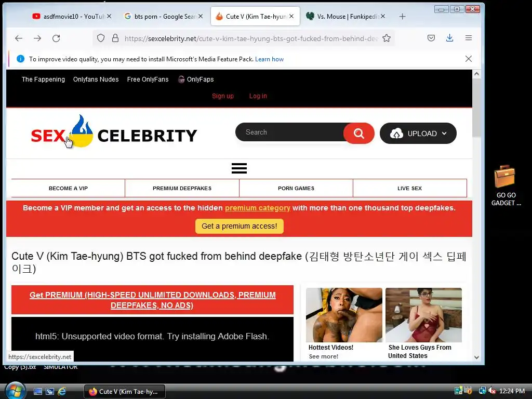Click the Switch Between Windows taskbar icon
The width and height of the screenshot is (532, 399).
[x=49, y=392]
